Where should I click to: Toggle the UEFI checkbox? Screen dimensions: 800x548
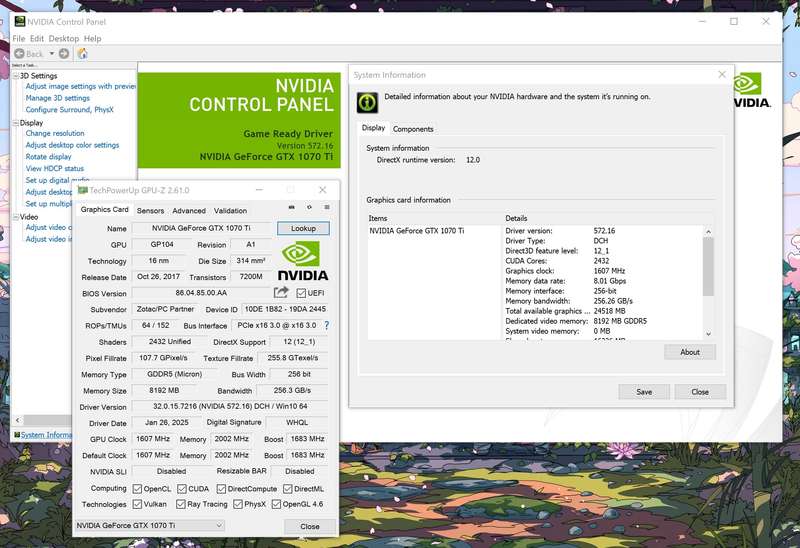point(301,293)
